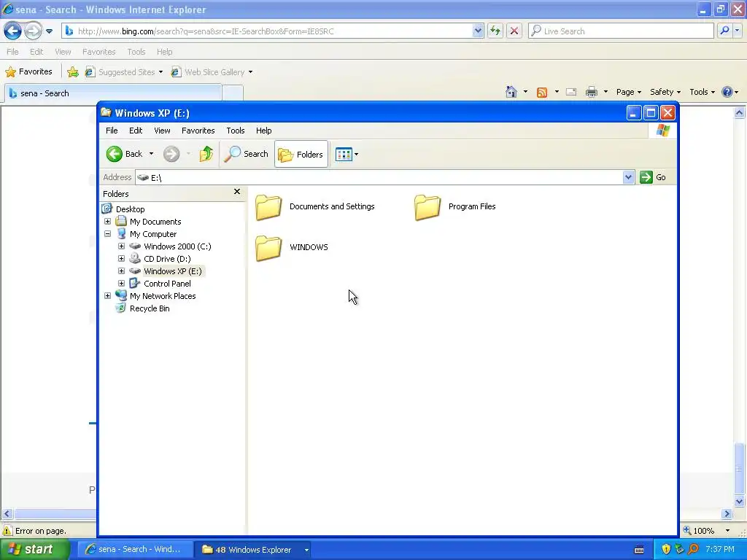Screen dimensions: 747x560
Task: Expand My Network Places node
Action: (x=108, y=296)
